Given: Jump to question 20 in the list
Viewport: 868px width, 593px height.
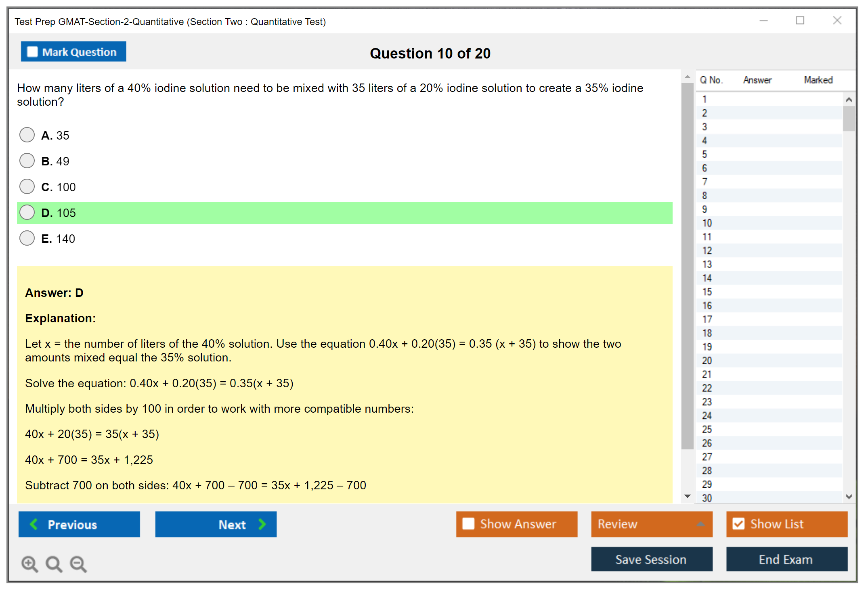Looking at the screenshot, I should (707, 360).
